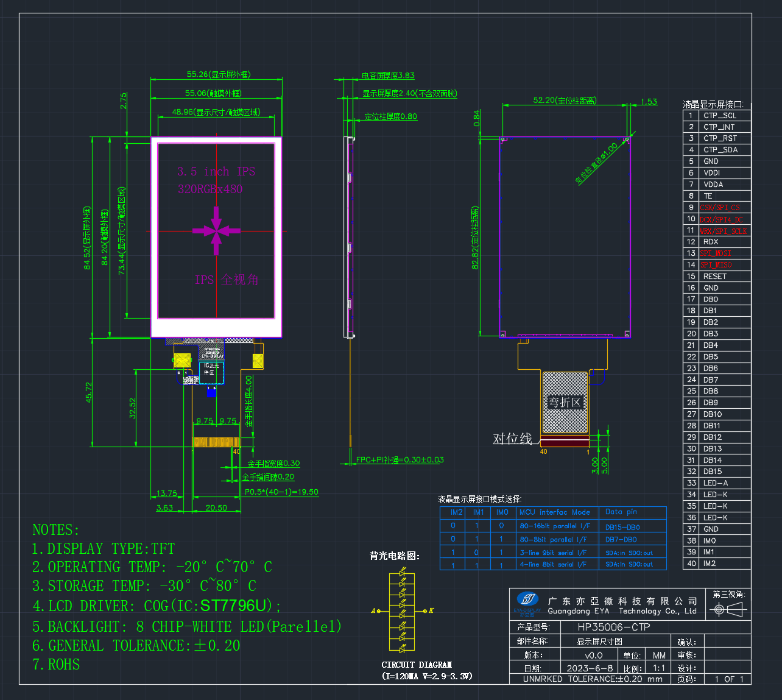Image resolution: width=782 pixels, height=700 pixels.
Task: Select the IM2 label at pin 40
Action: coord(710,564)
